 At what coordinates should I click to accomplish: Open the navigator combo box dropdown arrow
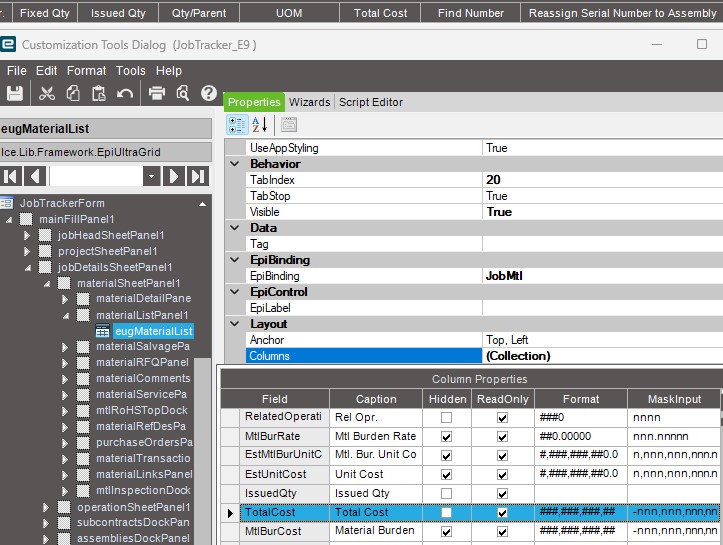(x=151, y=176)
